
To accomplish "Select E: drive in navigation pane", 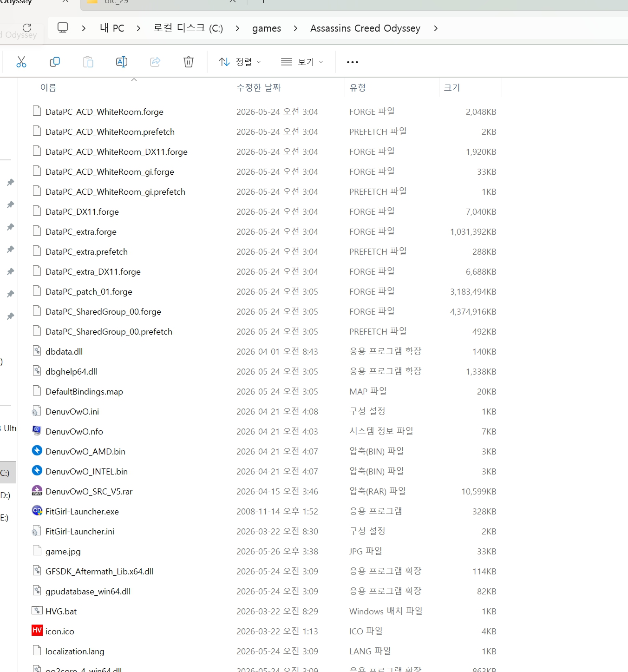I will 4,518.
